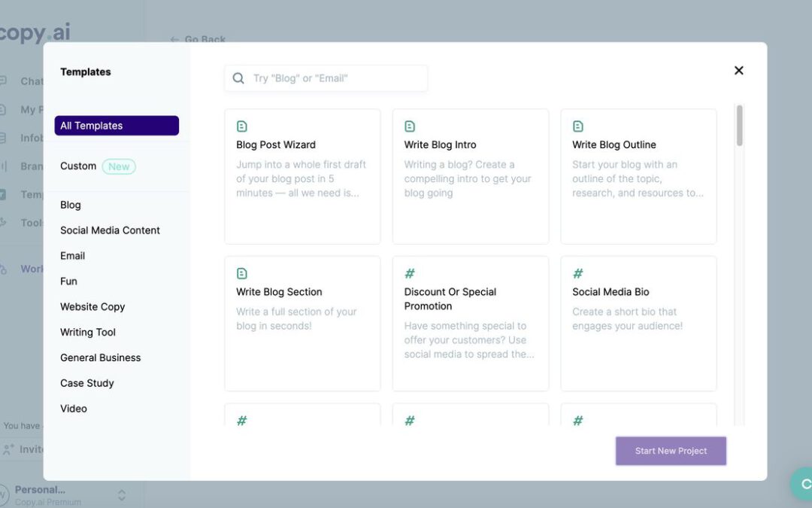Click the template search input field
The width and height of the screenshot is (812, 508).
click(326, 78)
